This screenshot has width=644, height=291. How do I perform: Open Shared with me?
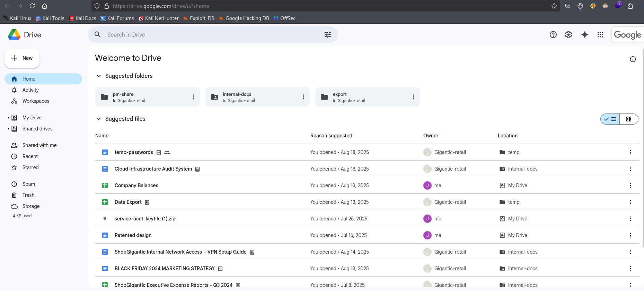pyautogui.click(x=43, y=145)
